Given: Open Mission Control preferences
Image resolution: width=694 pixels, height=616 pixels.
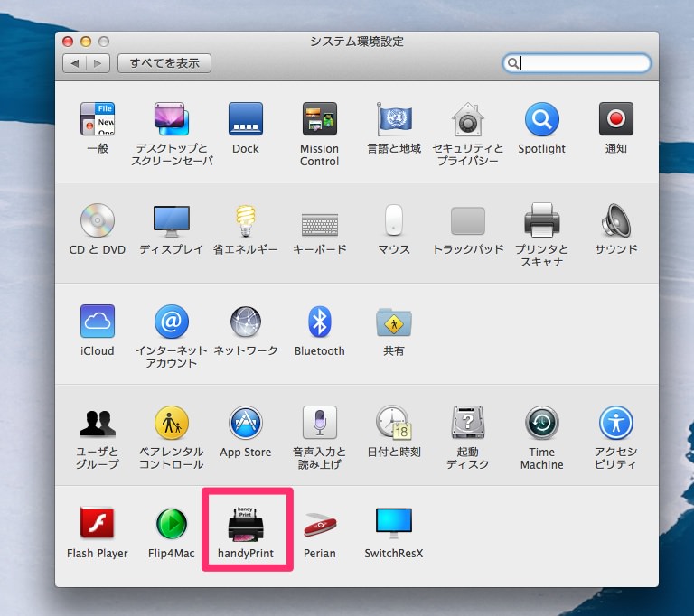Looking at the screenshot, I should [320, 119].
